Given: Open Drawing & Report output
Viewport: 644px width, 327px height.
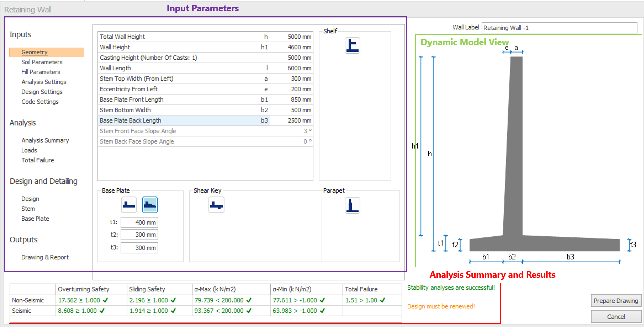Looking at the screenshot, I should coord(45,257).
